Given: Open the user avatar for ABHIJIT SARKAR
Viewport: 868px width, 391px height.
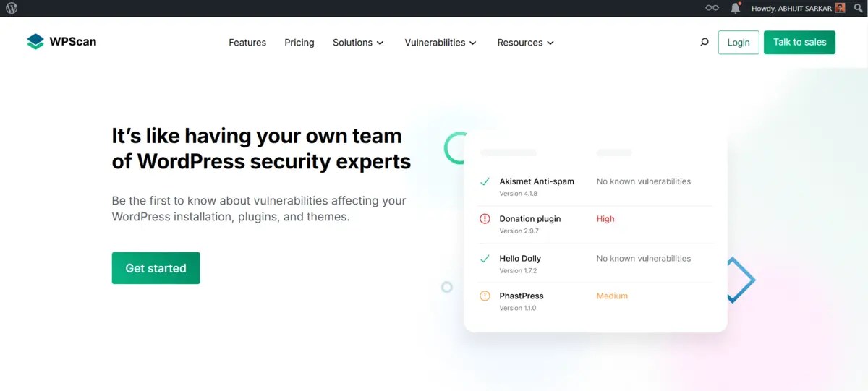Looking at the screenshot, I should [x=840, y=8].
